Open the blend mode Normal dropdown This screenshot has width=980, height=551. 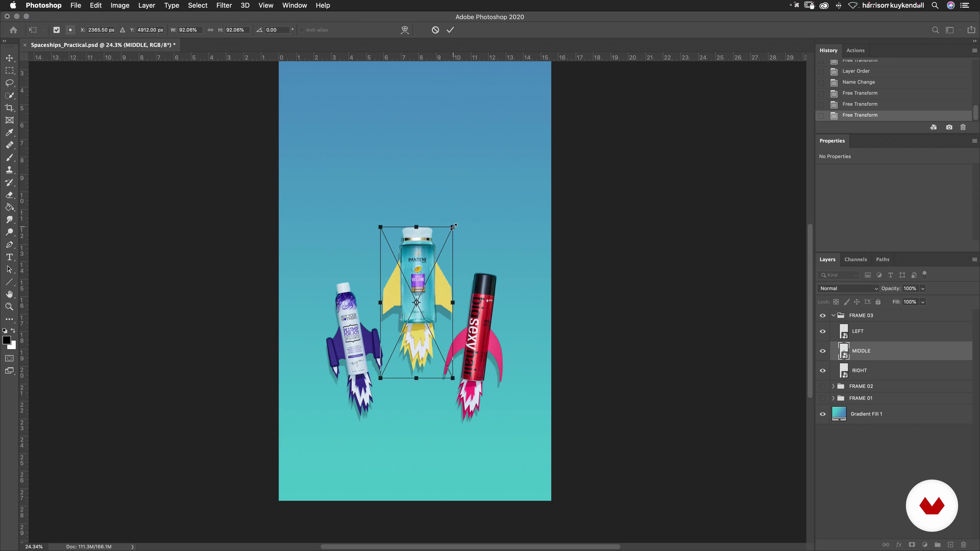pos(848,289)
